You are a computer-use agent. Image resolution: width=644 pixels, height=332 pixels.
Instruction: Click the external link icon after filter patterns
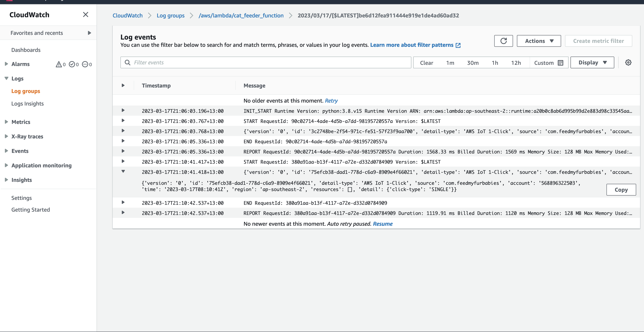tap(458, 45)
